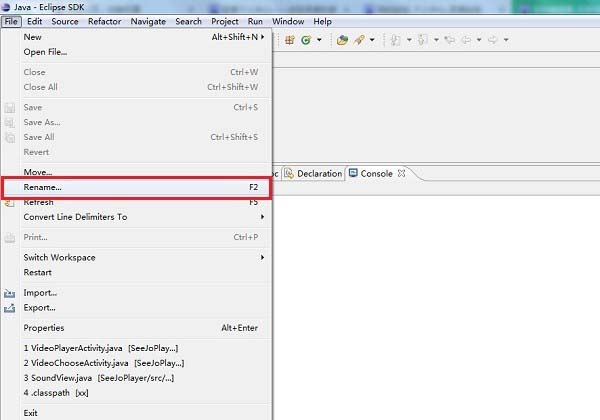Open the Next Annotation dropdown arrow

[409, 40]
